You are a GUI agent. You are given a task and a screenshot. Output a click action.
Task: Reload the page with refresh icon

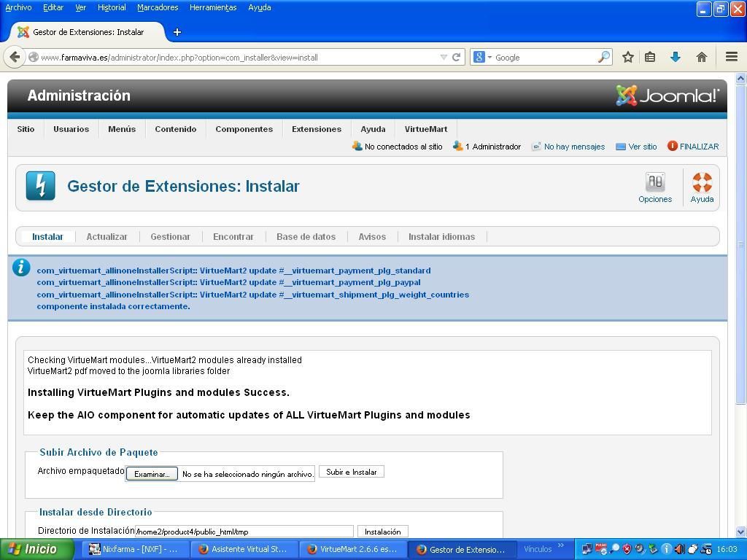point(456,57)
